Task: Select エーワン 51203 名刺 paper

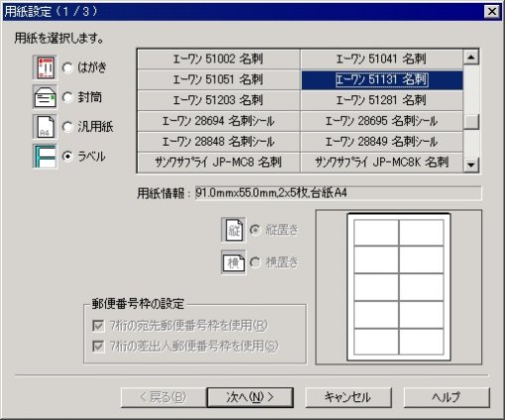Action: (218, 100)
